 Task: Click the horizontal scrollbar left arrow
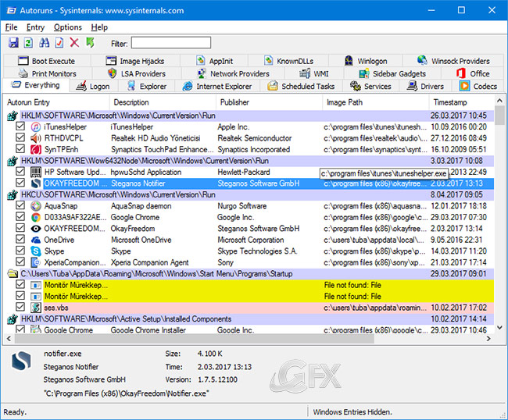point(9,339)
